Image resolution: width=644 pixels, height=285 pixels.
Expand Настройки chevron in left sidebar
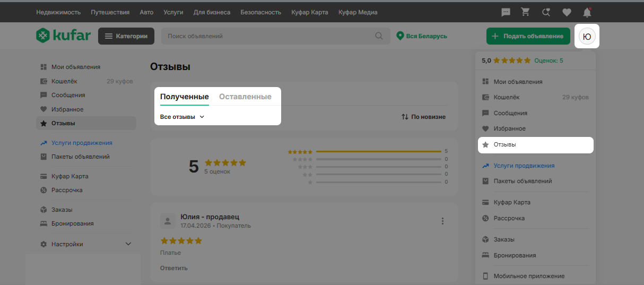click(x=128, y=244)
